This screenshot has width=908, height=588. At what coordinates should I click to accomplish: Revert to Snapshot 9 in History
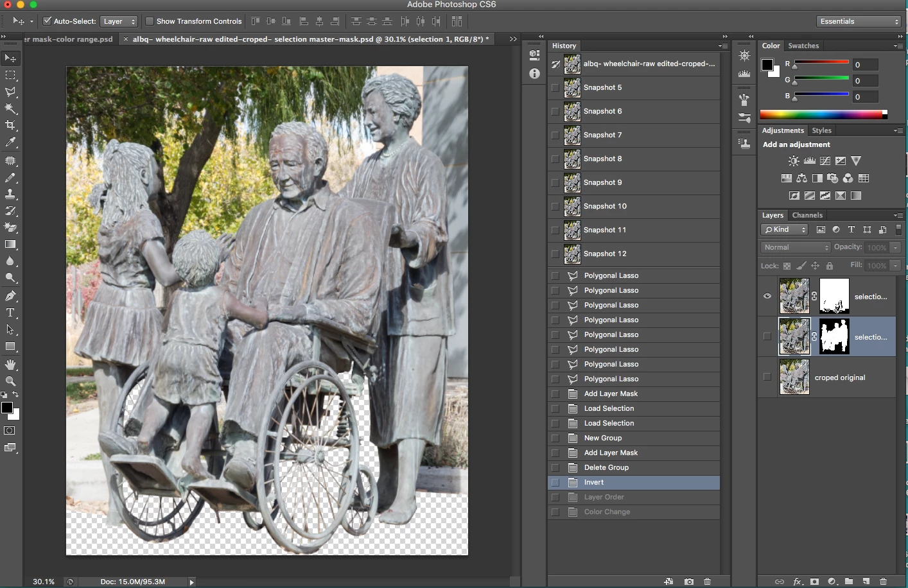[x=634, y=183]
